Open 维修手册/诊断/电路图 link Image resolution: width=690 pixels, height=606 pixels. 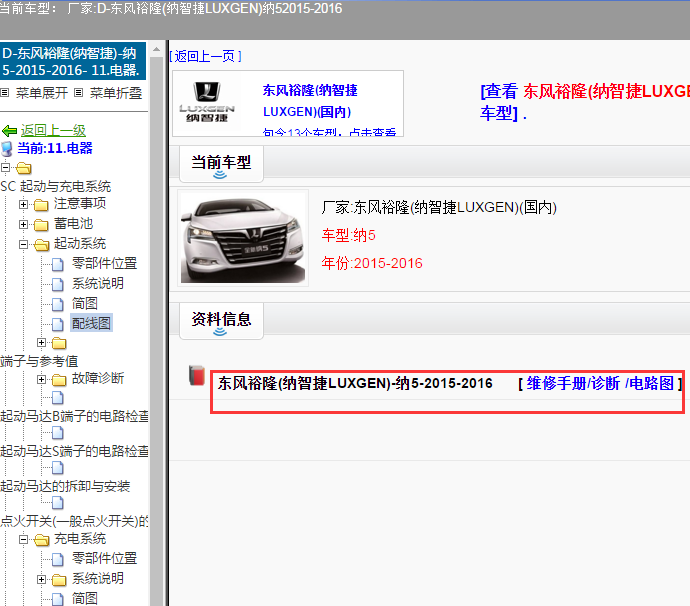point(600,383)
